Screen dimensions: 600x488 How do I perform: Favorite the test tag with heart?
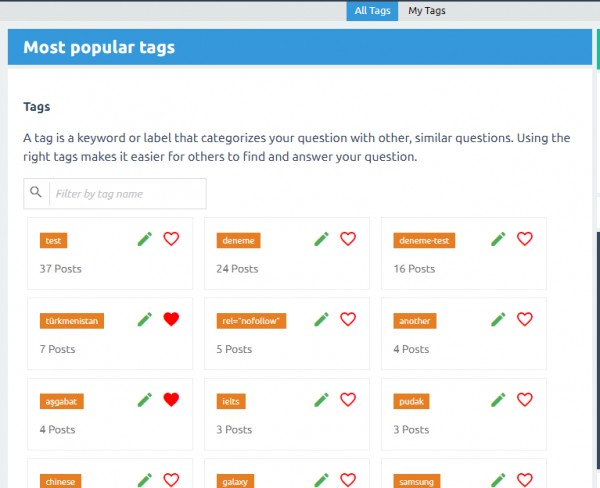[x=171, y=239]
